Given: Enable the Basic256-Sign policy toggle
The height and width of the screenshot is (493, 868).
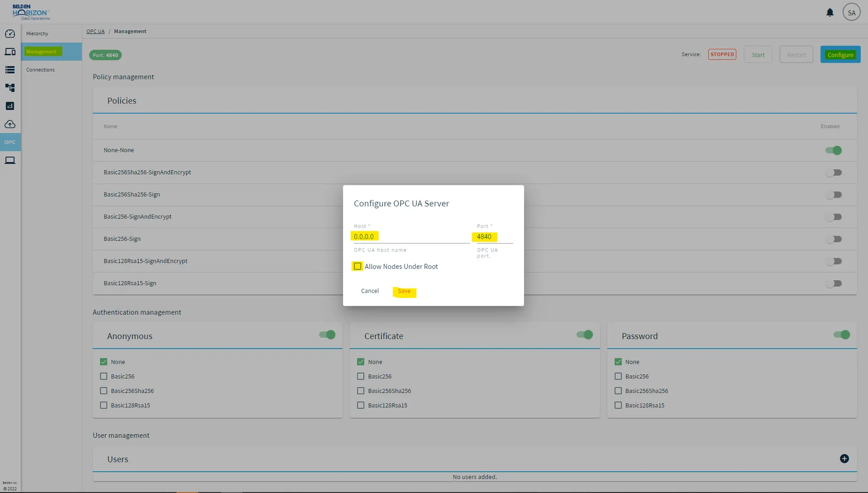Looking at the screenshot, I should pyautogui.click(x=833, y=239).
